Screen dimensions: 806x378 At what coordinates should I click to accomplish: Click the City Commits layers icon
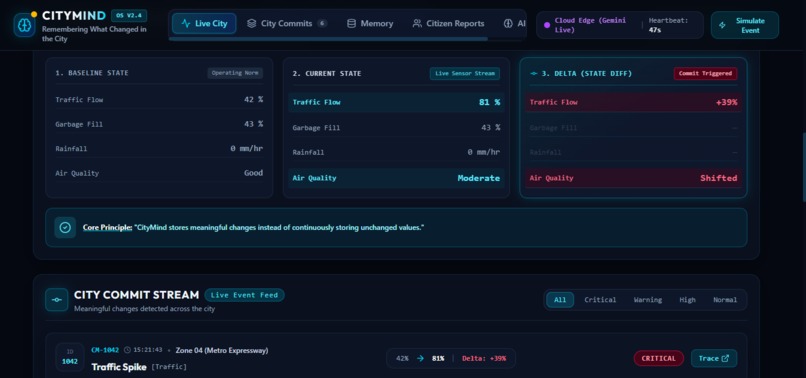[251, 24]
